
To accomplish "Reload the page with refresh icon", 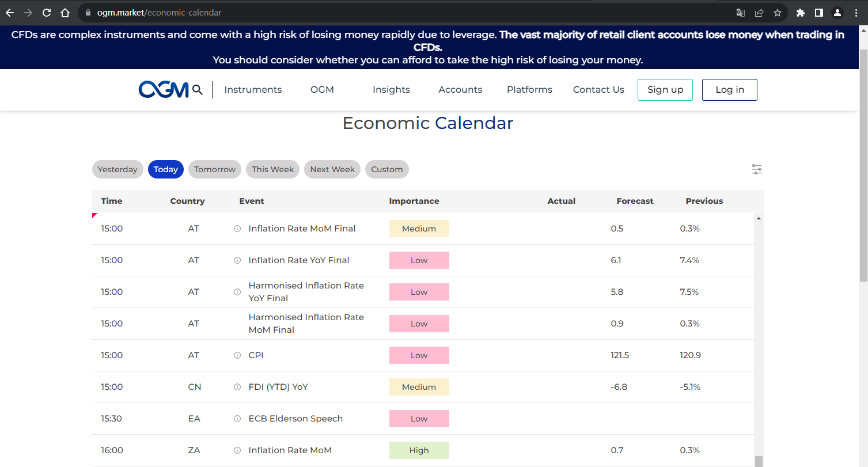I will coord(47,13).
